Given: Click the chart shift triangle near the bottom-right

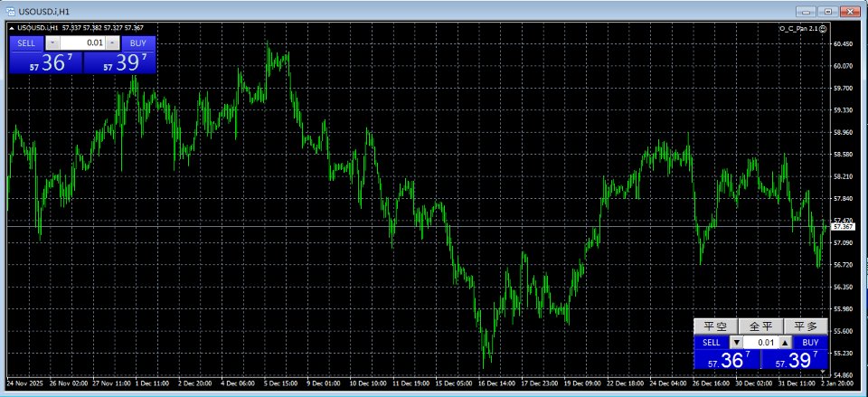Looking at the screenshot, I should click(823, 371).
